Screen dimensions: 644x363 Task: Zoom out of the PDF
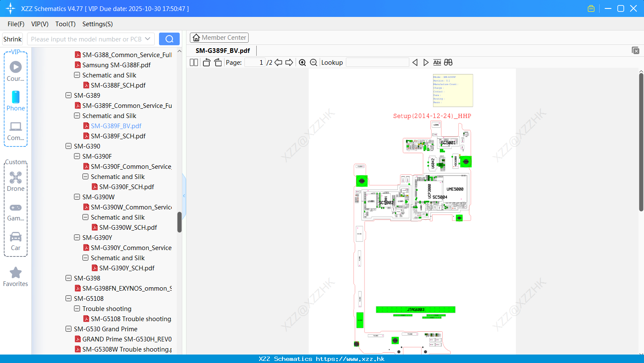314,62
